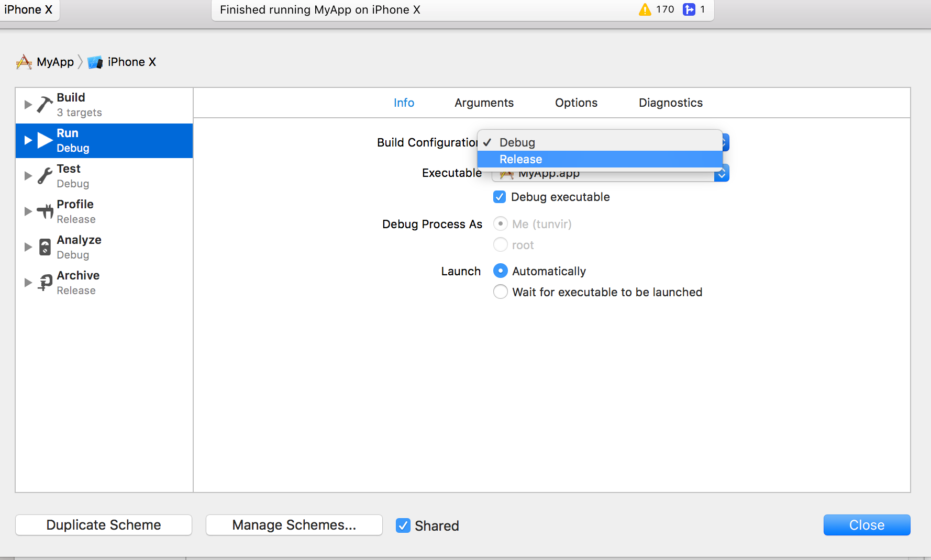Switch to the Arguments tab
This screenshot has width=931, height=560.
point(484,103)
